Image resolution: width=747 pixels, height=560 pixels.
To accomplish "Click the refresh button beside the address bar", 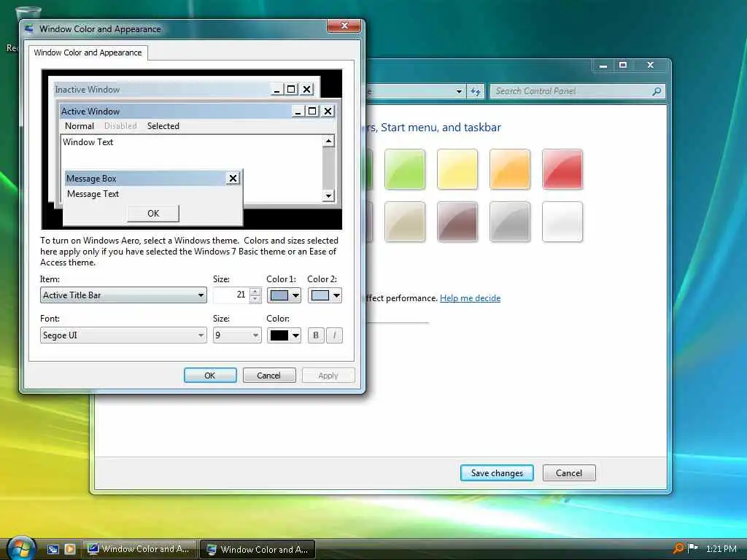I will (x=476, y=91).
